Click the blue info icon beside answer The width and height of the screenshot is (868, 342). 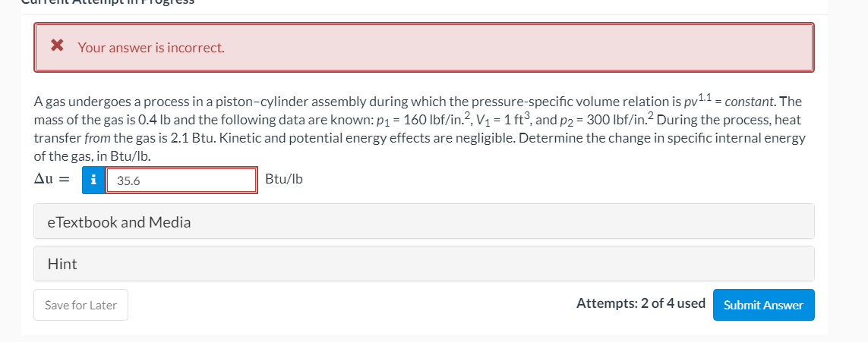[93, 180]
